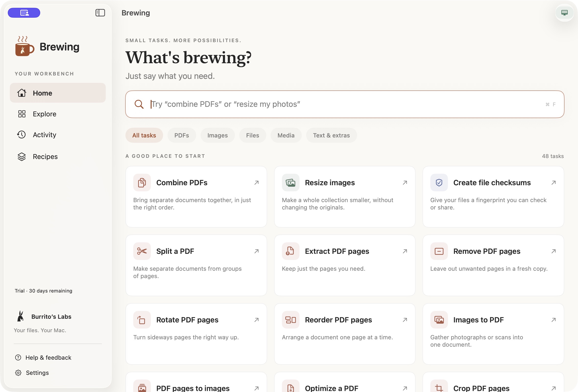Select the Media filter chip
Image resolution: width=578 pixels, height=392 pixels.
pyautogui.click(x=286, y=135)
